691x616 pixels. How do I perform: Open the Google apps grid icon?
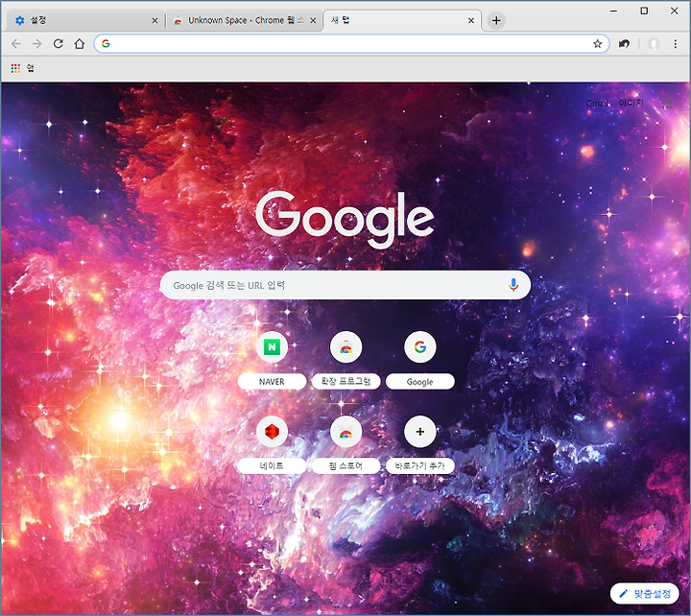coord(667,103)
